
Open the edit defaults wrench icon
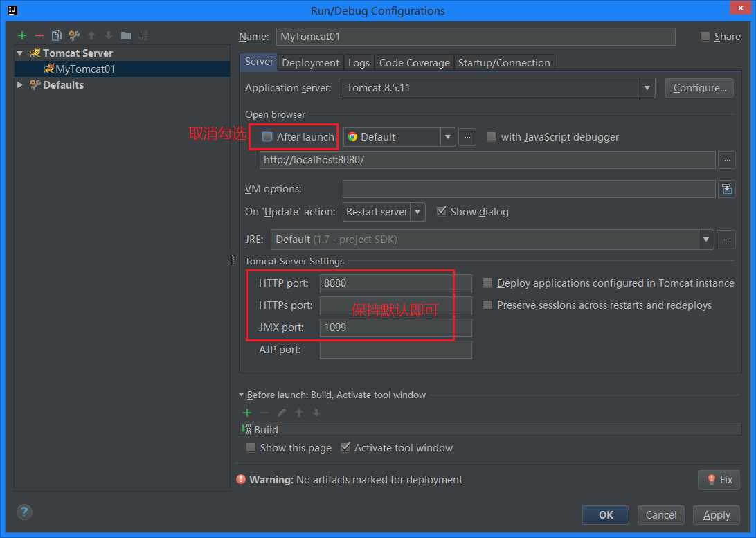tap(74, 35)
